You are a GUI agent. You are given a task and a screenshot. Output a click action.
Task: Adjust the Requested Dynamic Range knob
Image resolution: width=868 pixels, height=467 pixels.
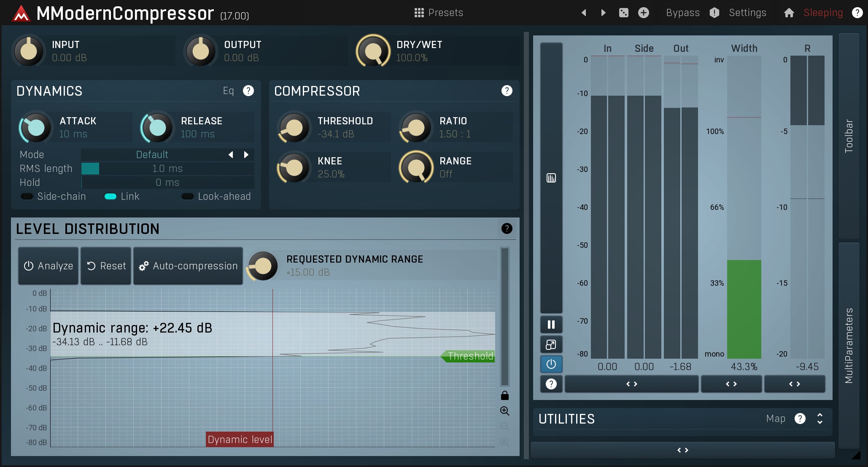(x=262, y=266)
